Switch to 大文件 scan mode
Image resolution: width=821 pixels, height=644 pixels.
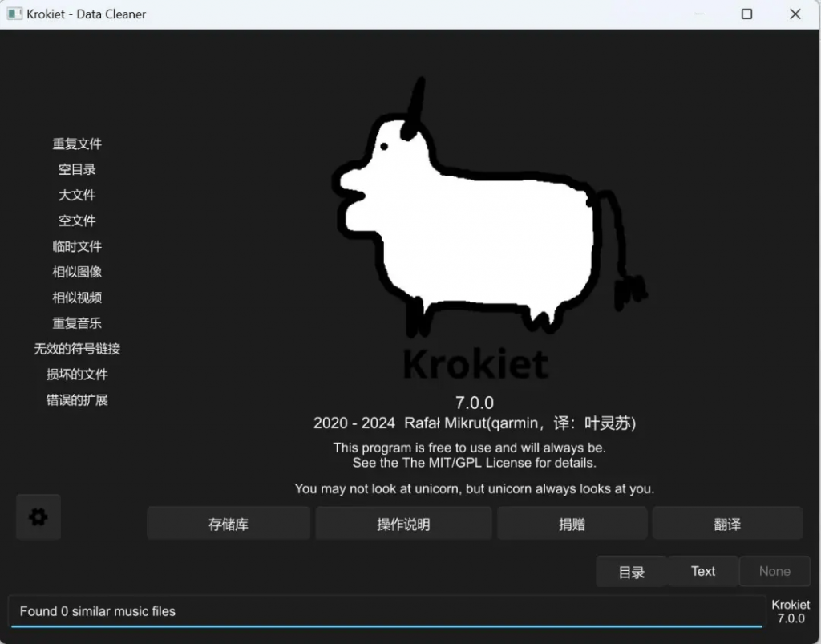point(77,196)
